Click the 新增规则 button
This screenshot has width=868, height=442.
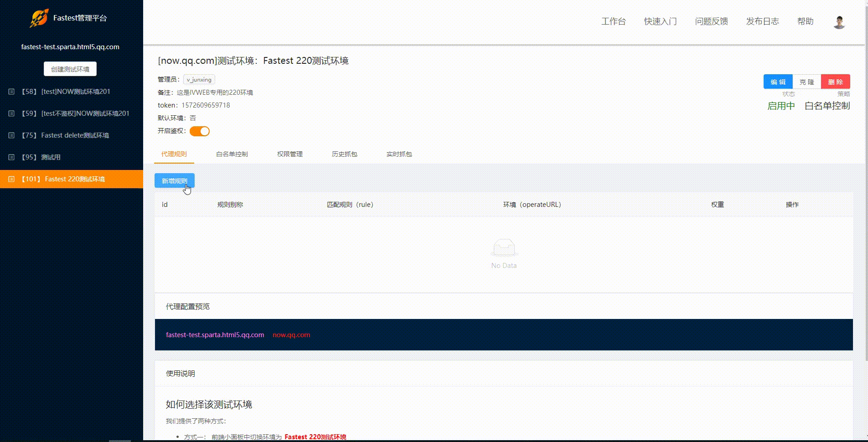(x=175, y=181)
